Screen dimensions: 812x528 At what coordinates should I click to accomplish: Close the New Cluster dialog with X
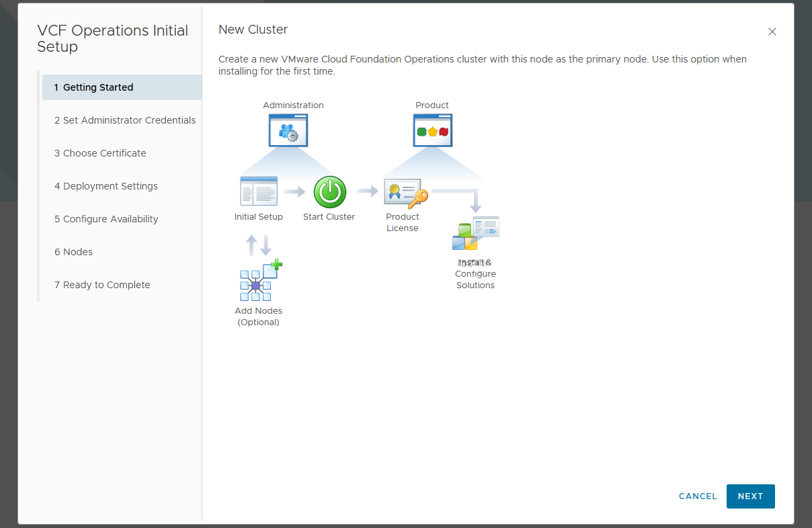[x=772, y=32]
